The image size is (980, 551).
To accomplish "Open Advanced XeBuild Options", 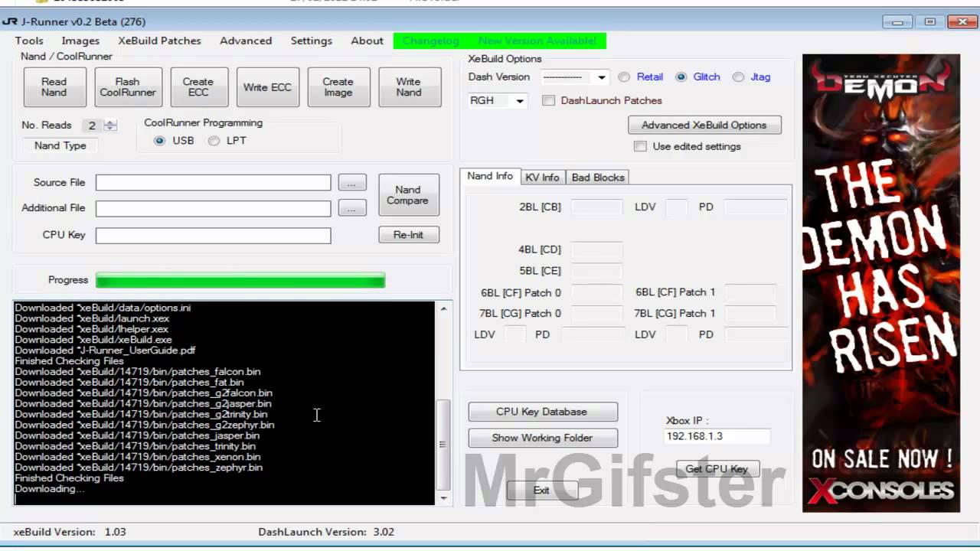I will (704, 125).
